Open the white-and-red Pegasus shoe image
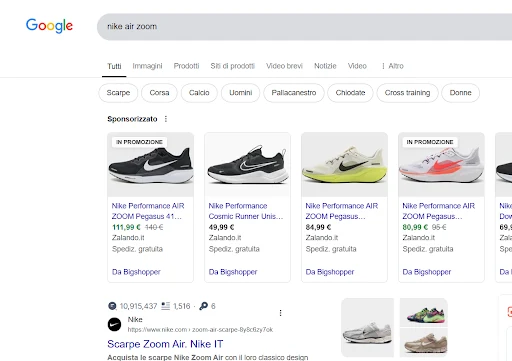 441,164
